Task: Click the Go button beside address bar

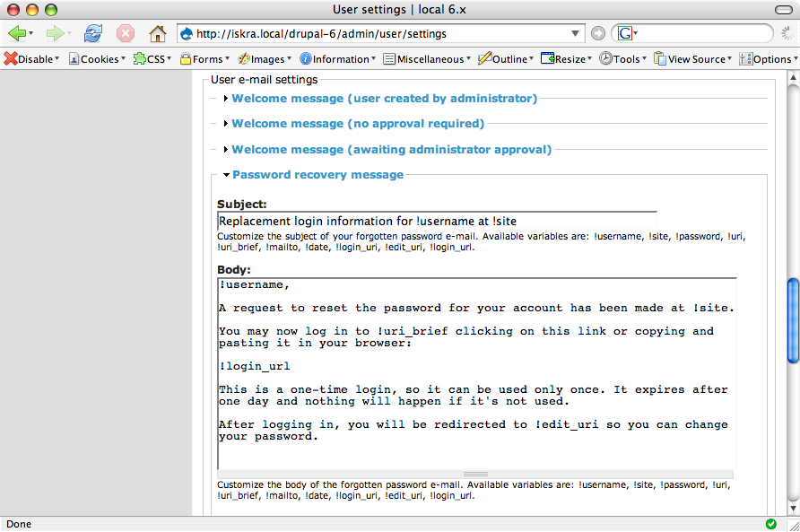Action: click(x=598, y=34)
